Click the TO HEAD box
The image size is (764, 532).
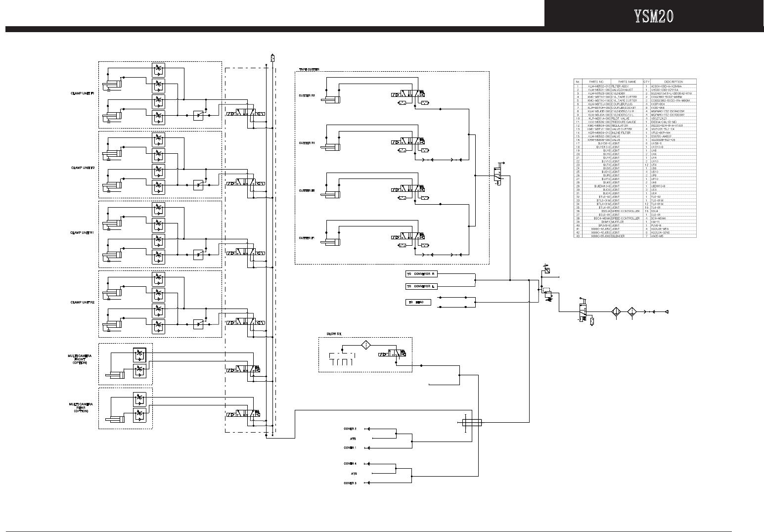pos(418,302)
